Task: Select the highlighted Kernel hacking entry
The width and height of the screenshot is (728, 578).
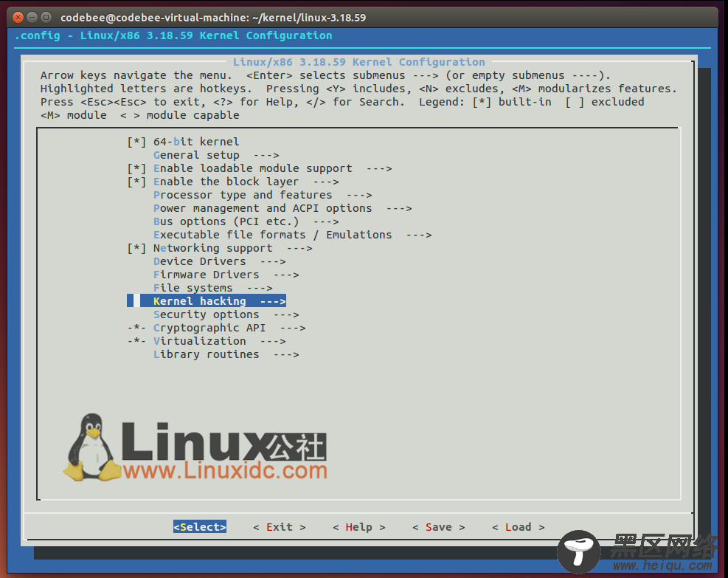Action: (x=207, y=301)
